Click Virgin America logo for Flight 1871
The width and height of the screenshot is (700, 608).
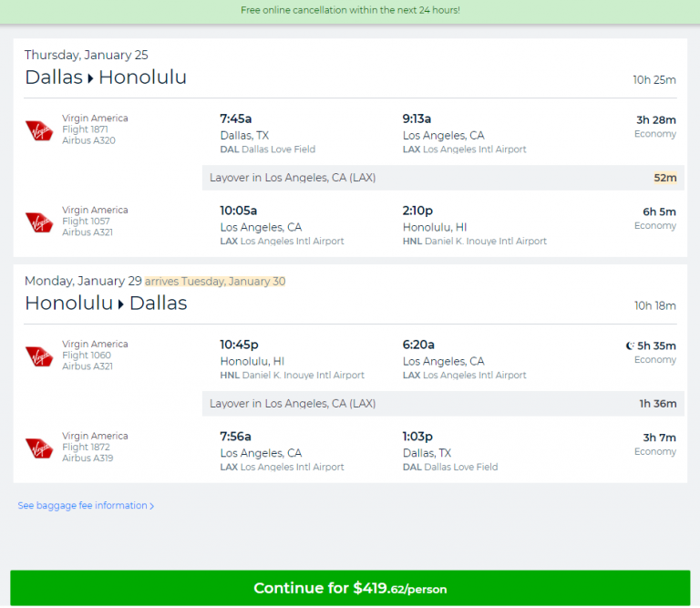click(39, 130)
